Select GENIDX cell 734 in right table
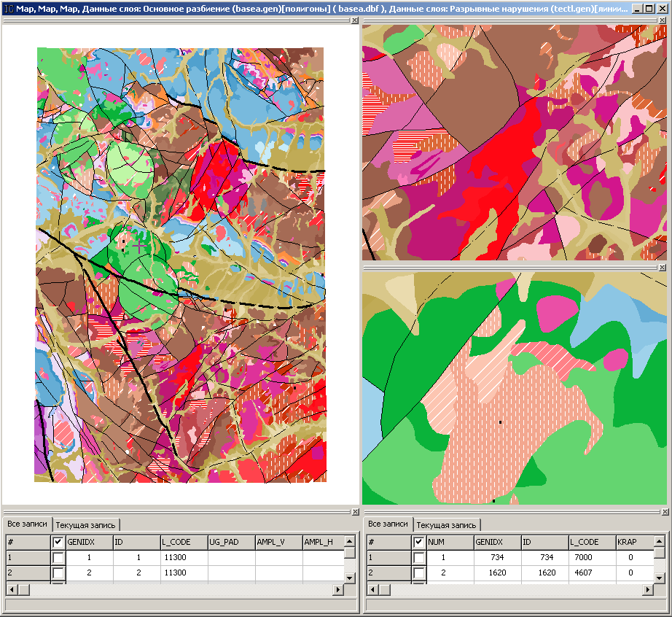The width and height of the screenshot is (672, 617). [x=498, y=558]
